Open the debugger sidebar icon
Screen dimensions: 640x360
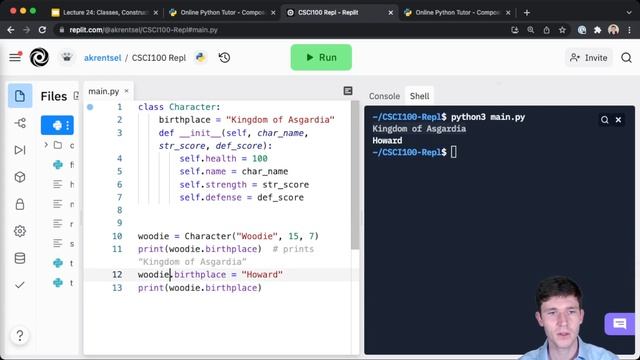click(x=20, y=150)
